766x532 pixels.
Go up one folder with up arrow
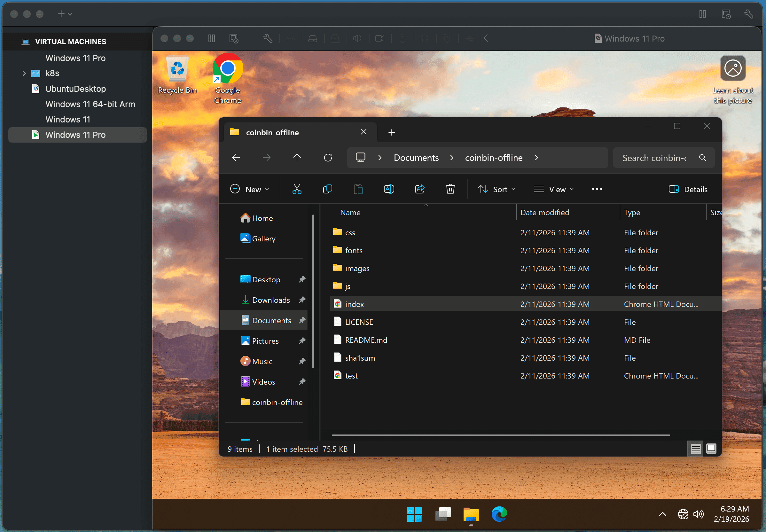tap(297, 158)
